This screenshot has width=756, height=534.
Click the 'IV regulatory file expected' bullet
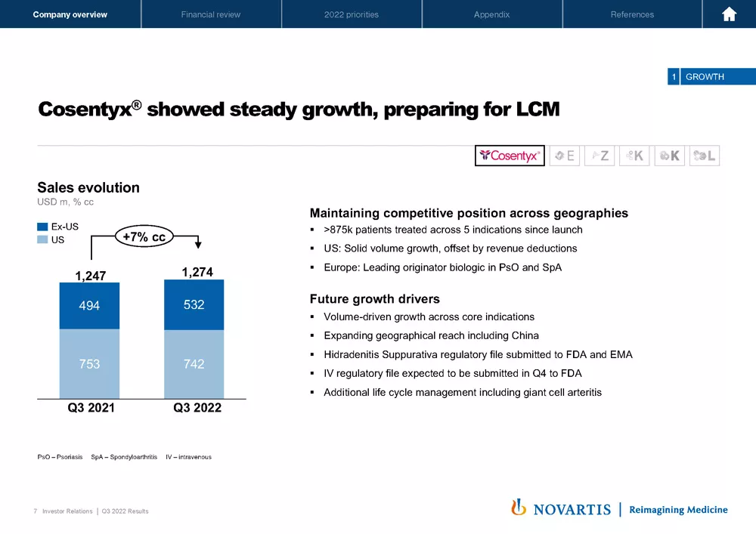tap(453, 374)
